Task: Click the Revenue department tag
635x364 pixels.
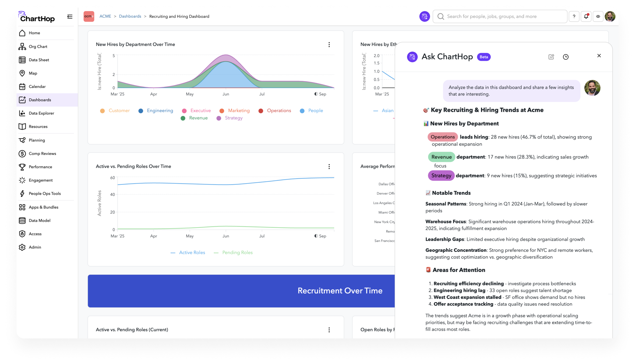Action: click(x=442, y=157)
